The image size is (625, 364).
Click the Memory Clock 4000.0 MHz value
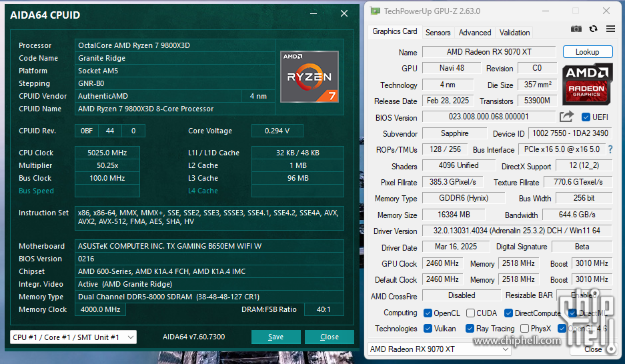[101, 309]
